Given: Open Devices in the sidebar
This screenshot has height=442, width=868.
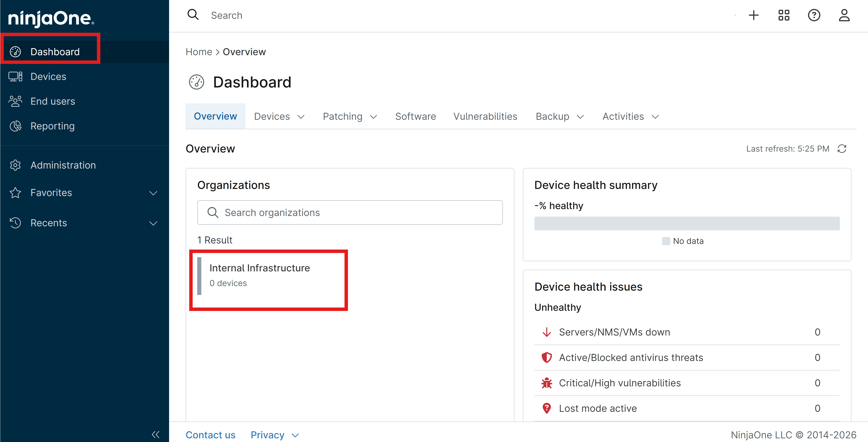Looking at the screenshot, I should (x=48, y=76).
